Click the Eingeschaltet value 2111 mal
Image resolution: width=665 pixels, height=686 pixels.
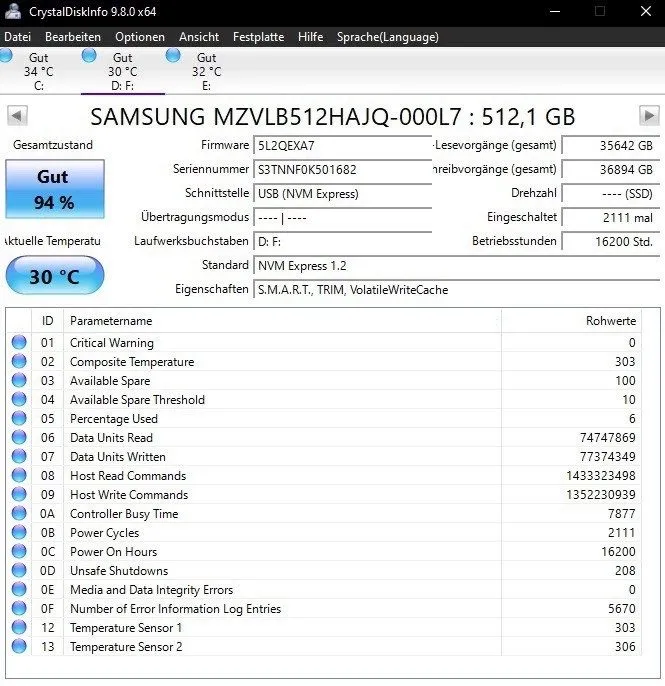[x=611, y=218]
